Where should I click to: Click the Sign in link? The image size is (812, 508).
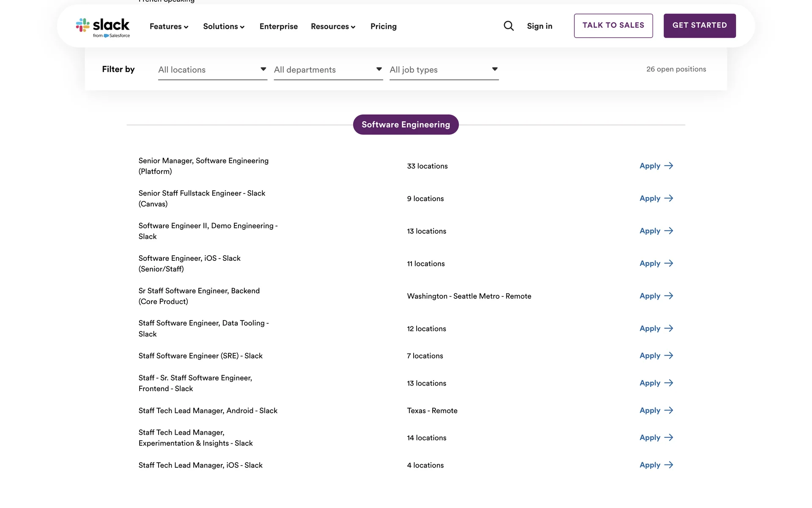pos(539,26)
